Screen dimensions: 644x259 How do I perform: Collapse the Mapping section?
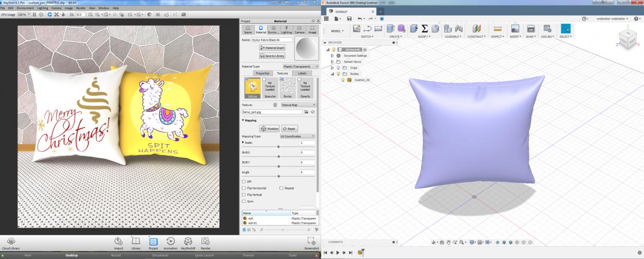244,120
